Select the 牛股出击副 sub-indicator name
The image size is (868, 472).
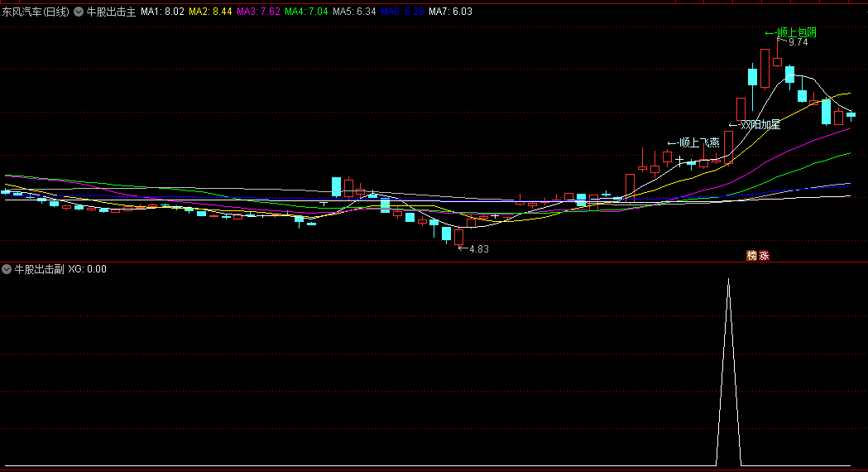[x=39, y=269]
